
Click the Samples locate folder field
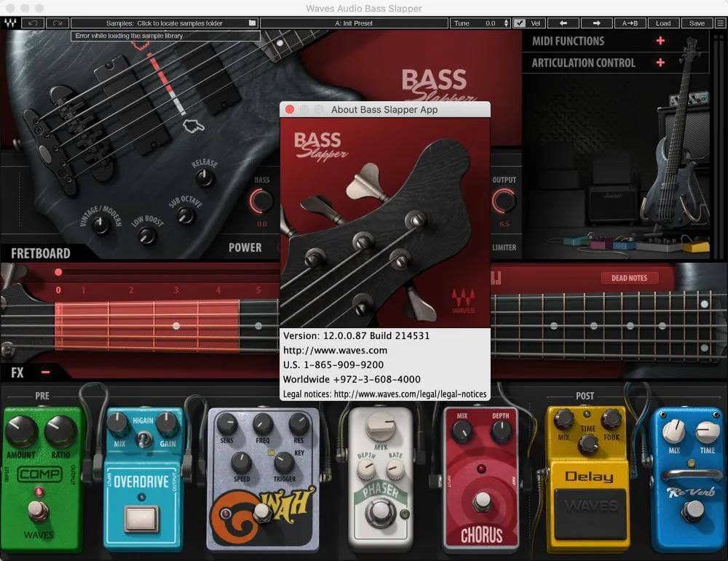tap(165, 23)
